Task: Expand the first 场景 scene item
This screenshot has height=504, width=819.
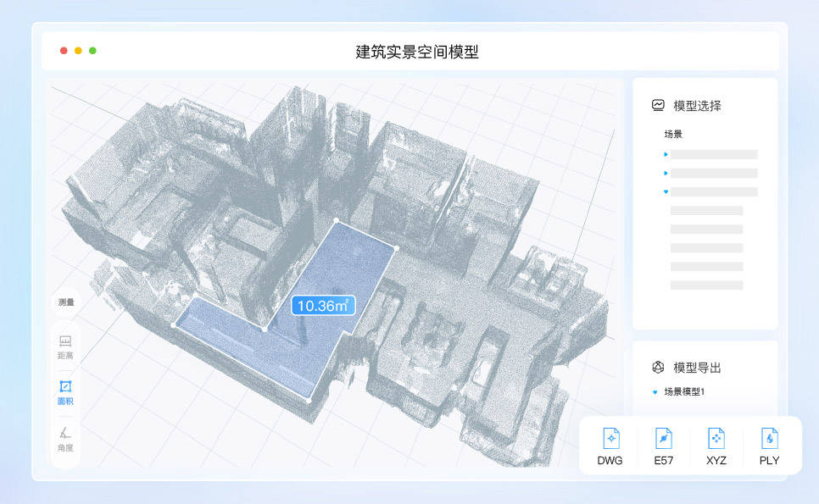Action: pyautogui.click(x=666, y=154)
